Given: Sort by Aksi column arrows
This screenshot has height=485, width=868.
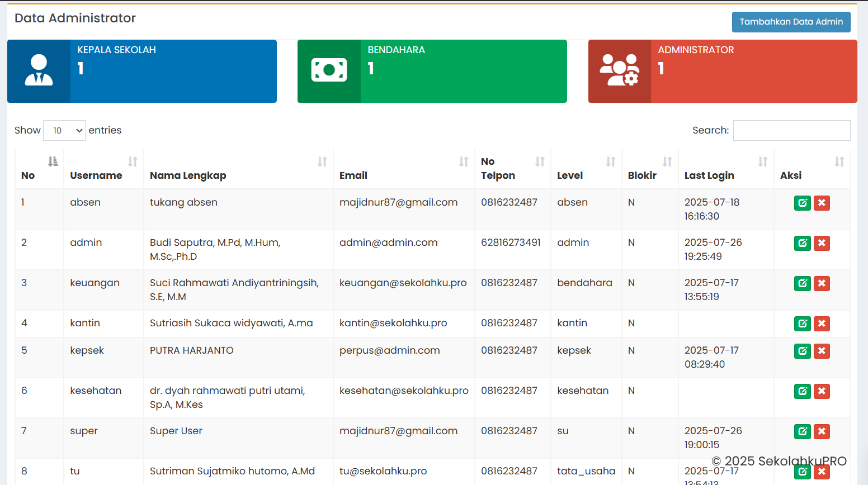Looking at the screenshot, I should point(839,161).
